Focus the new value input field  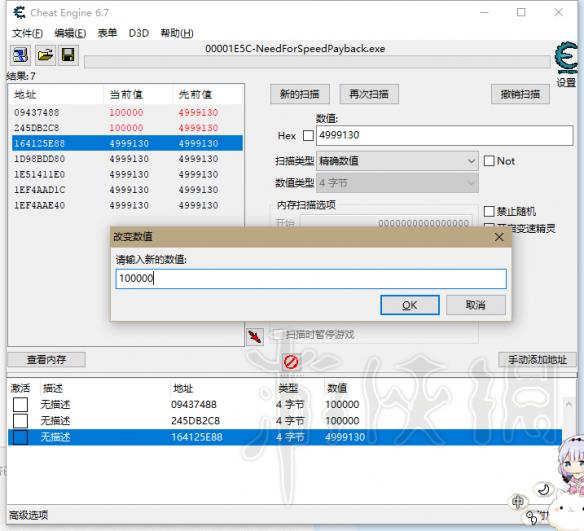tap(311, 279)
